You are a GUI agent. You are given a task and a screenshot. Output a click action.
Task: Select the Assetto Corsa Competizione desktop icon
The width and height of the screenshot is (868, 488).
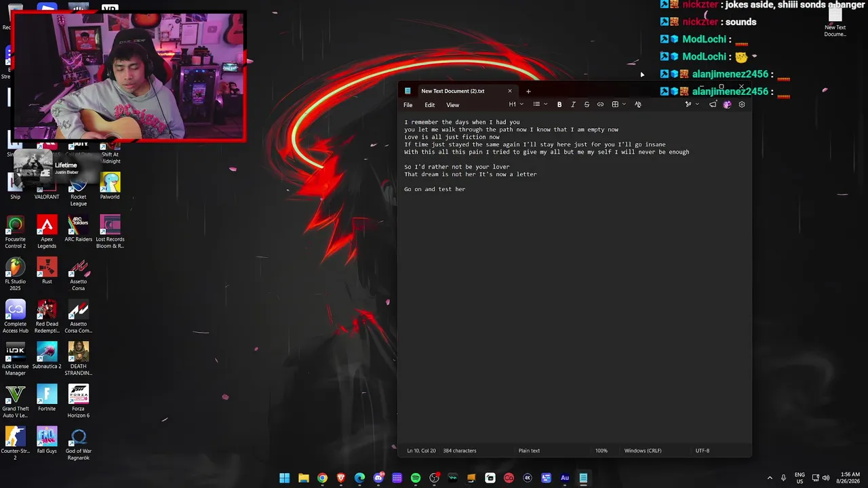pos(78,317)
